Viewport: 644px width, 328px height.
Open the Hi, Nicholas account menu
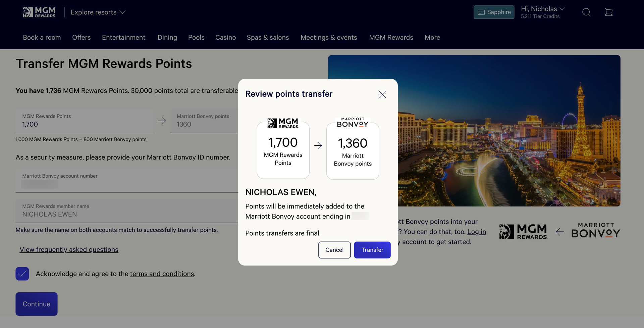(542, 9)
